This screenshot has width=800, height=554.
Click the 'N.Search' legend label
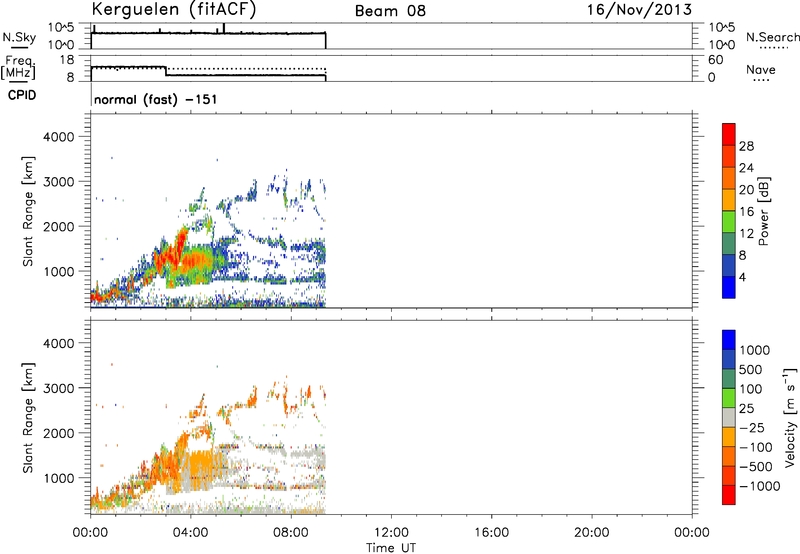pyautogui.click(x=772, y=37)
